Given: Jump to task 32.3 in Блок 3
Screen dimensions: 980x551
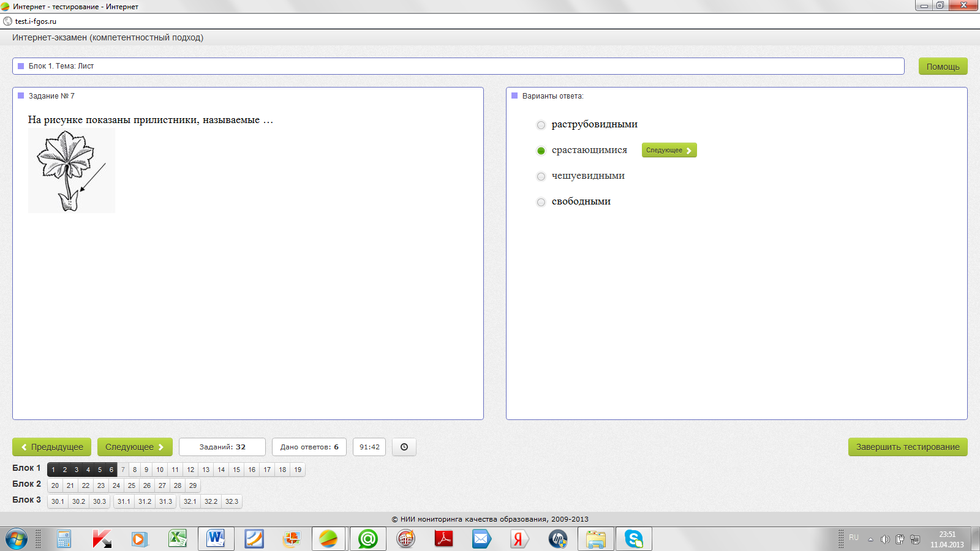Looking at the screenshot, I should pos(232,501).
